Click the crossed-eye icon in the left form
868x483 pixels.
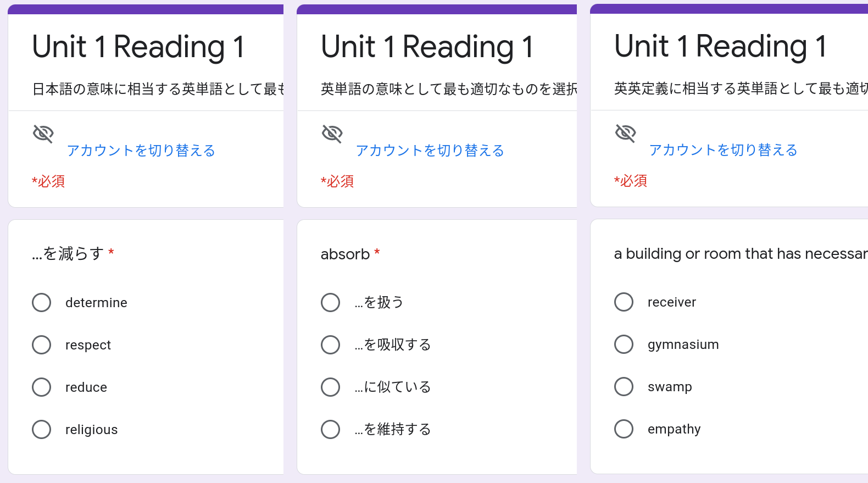(43, 134)
